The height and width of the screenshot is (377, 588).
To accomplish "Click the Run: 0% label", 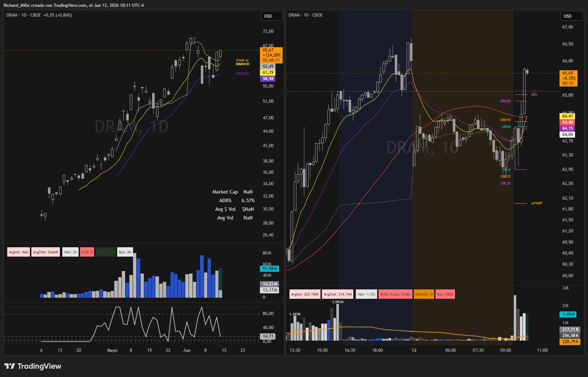I will [x=125, y=253].
